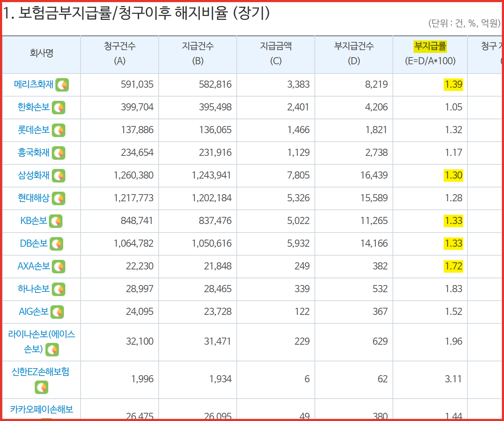The height and width of the screenshot is (421, 504).
Task: Open the chart icon beside 하나손보
Action: [59, 289]
